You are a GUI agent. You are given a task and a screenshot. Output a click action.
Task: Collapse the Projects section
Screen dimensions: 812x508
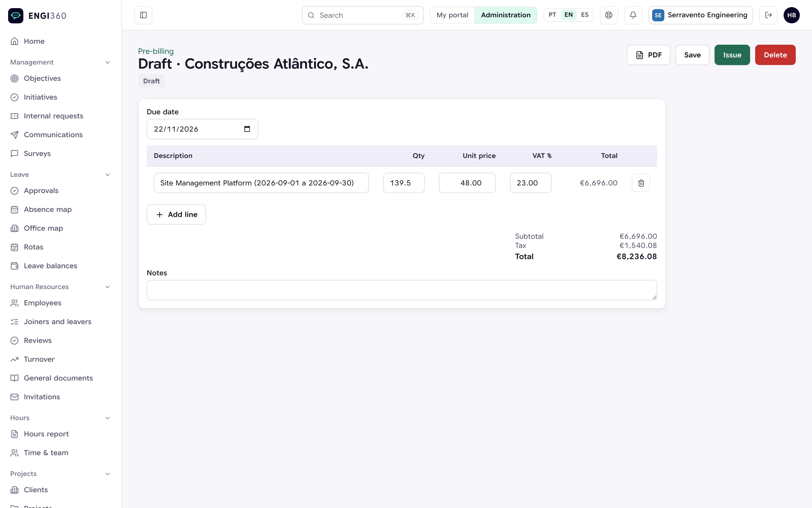(x=107, y=474)
